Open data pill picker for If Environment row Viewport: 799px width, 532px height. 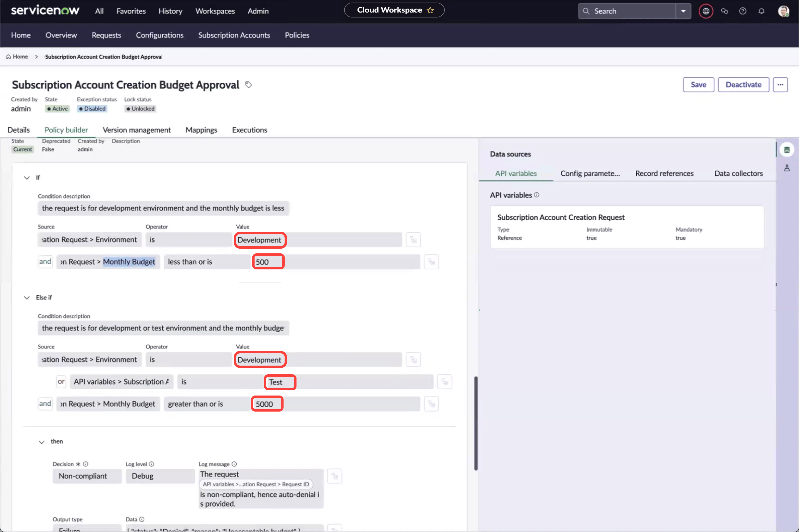(413, 239)
